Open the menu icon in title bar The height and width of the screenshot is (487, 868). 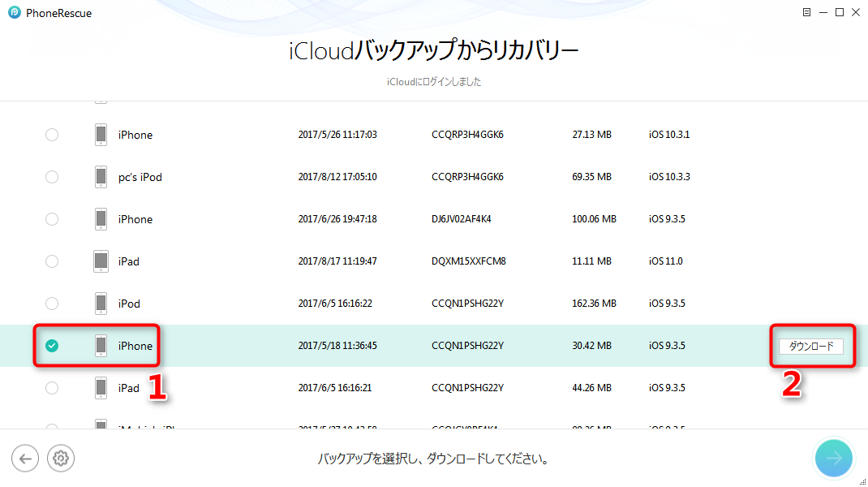[x=806, y=12]
